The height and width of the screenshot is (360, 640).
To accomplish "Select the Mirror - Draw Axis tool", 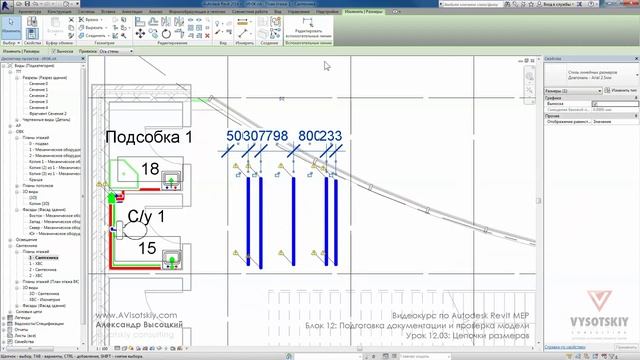I will coord(179,21).
